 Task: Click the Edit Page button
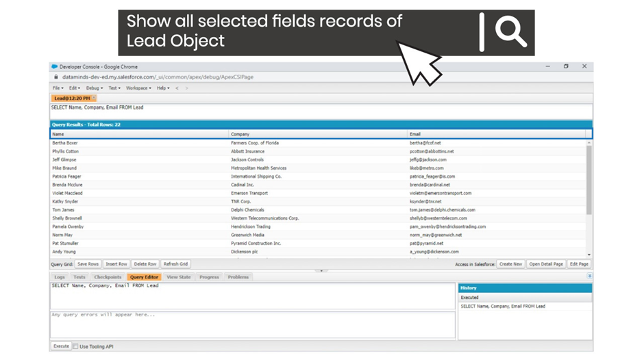point(579,264)
